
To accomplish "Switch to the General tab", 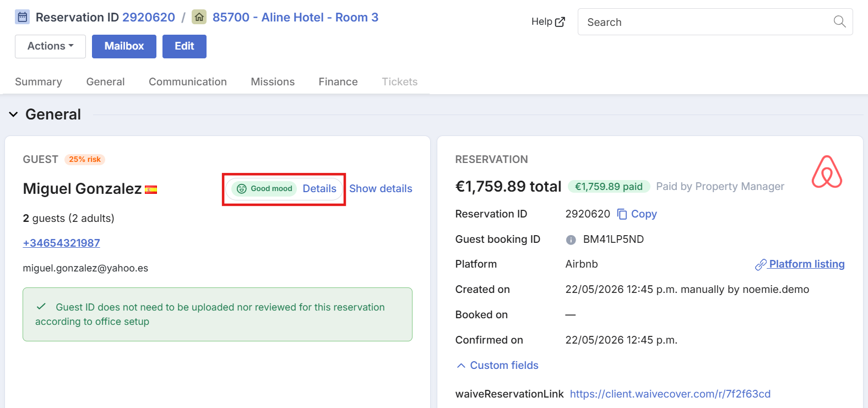I will [x=105, y=81].
